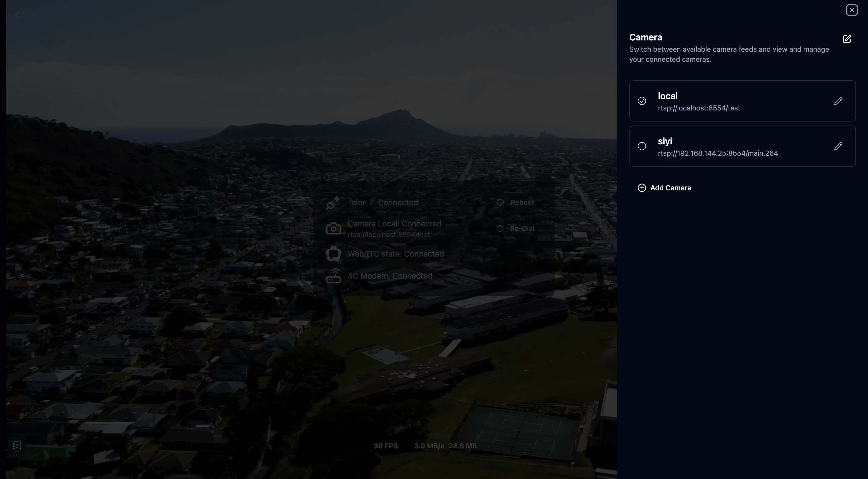868x479 pixels.
Task: Click Add Camera
Action: point(670,188)
